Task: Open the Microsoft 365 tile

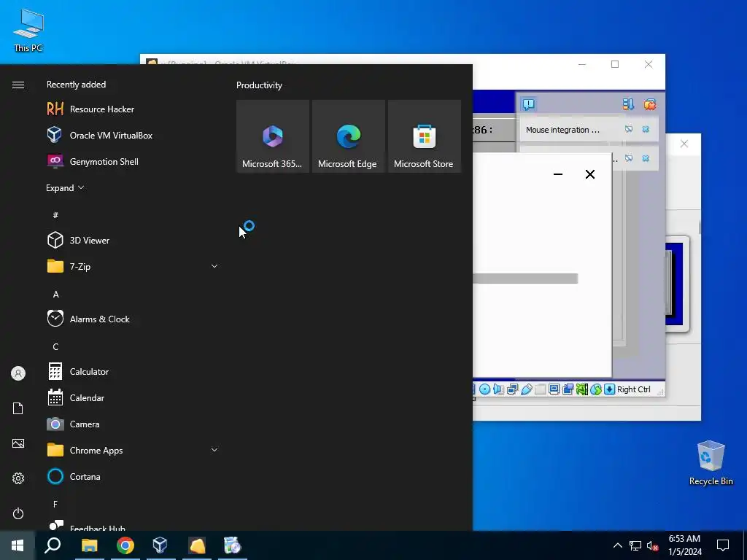Action: tap(273, 136)
